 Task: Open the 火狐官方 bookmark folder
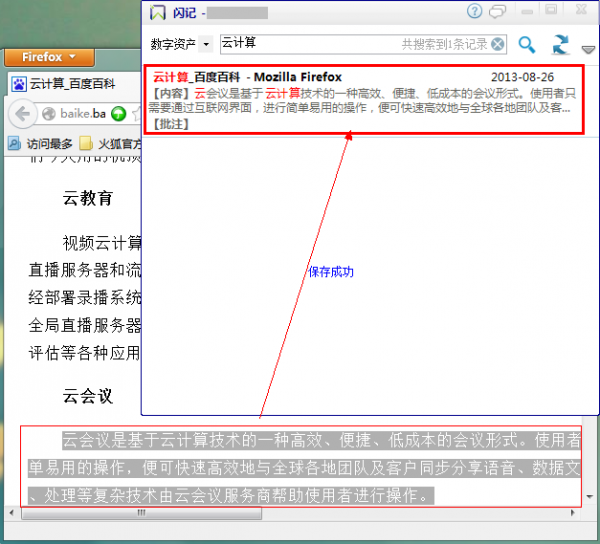[x=110, y=144]
